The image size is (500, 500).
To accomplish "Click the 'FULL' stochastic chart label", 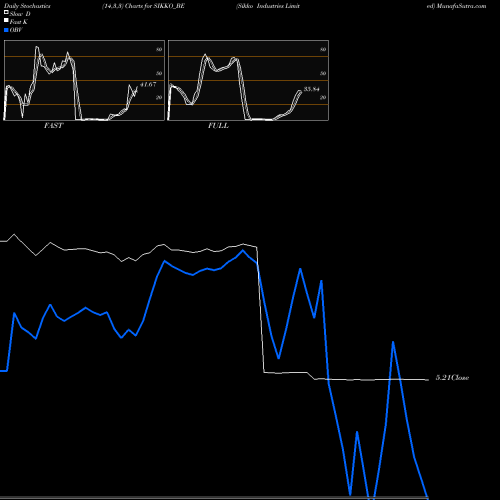I will point(218,126).
